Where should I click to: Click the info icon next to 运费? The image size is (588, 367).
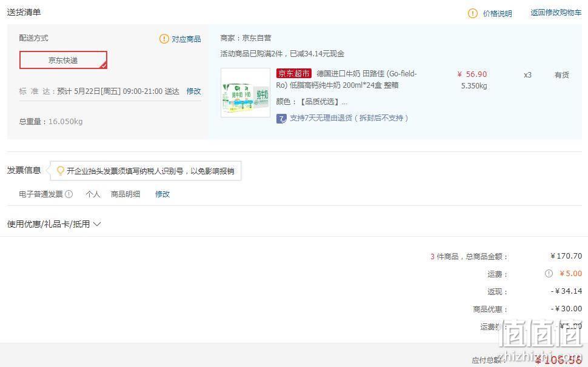[x=549, y=273]
